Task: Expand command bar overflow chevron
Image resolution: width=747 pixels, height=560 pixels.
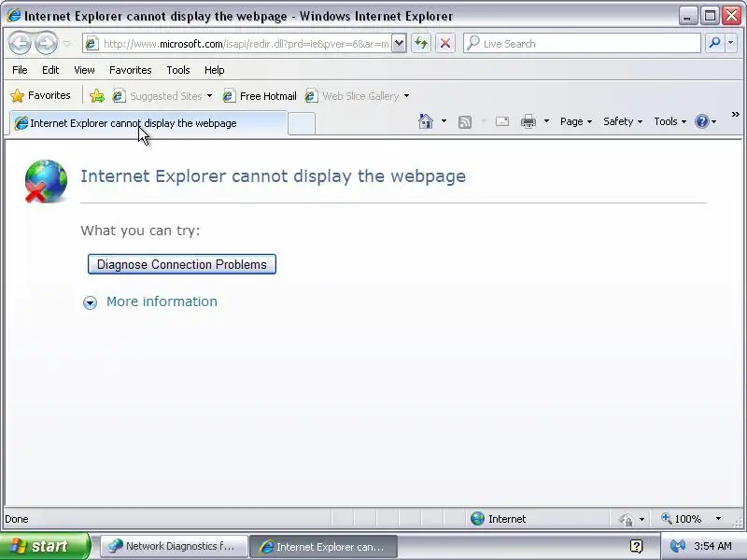Action: 735,114
